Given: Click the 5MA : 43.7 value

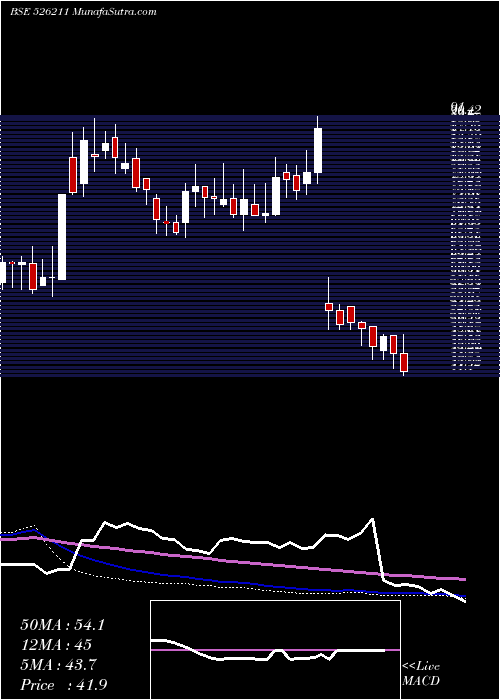Looking at the screenshot, I should (x=58, y=665).
